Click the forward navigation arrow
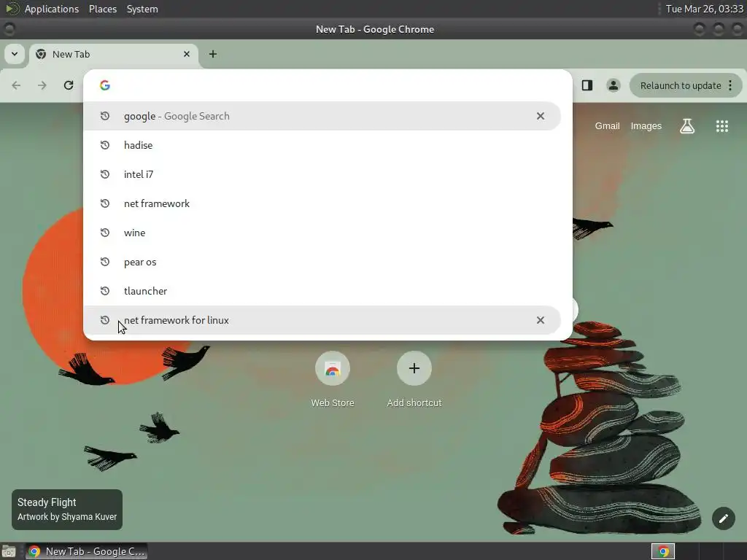Image resolution: width=747 pixels, height=560 pixels. [x=42, y=85]
